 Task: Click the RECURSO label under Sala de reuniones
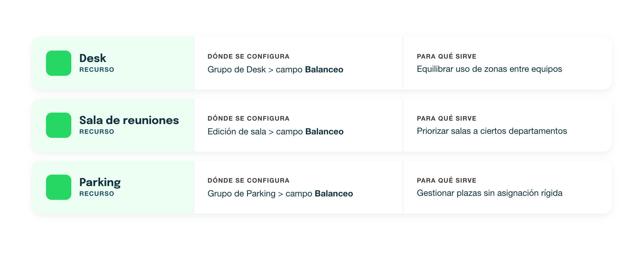tap(97, 132)
